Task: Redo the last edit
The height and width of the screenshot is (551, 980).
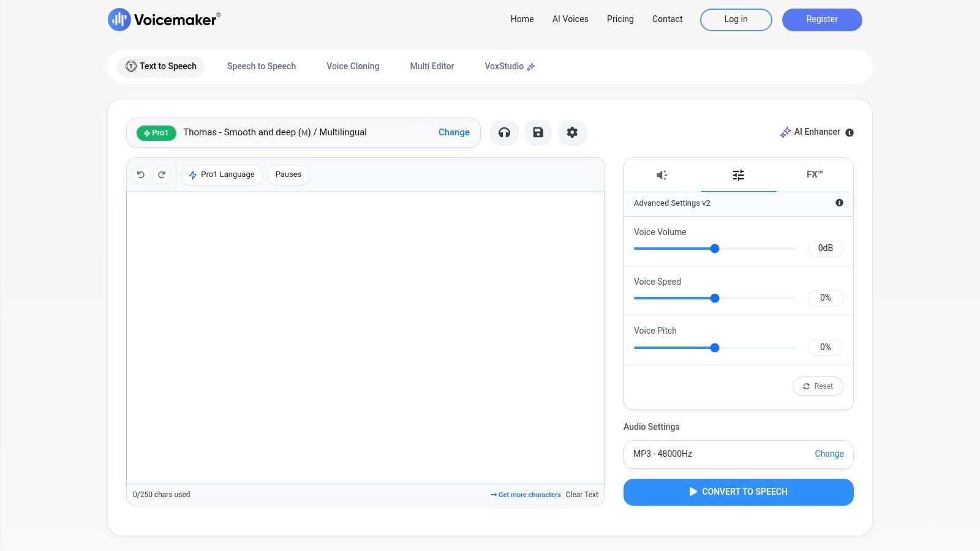Action: click(162, 174)
